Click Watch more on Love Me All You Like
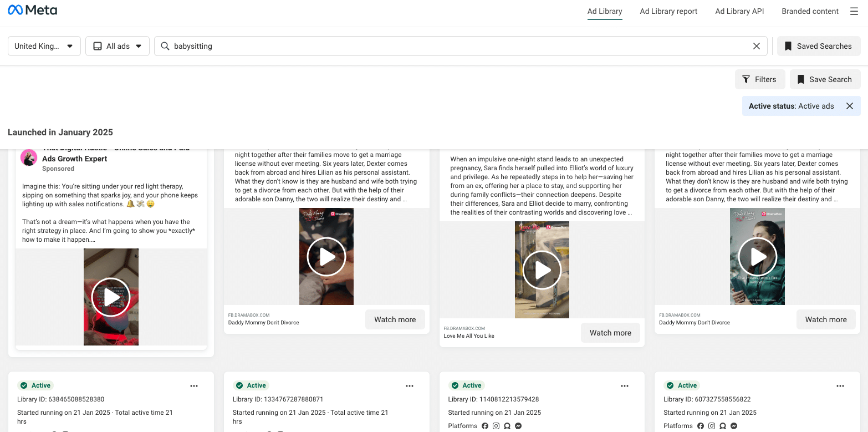Image resolution: width=868 pixels, height=432 pixels. coord(610,333)
